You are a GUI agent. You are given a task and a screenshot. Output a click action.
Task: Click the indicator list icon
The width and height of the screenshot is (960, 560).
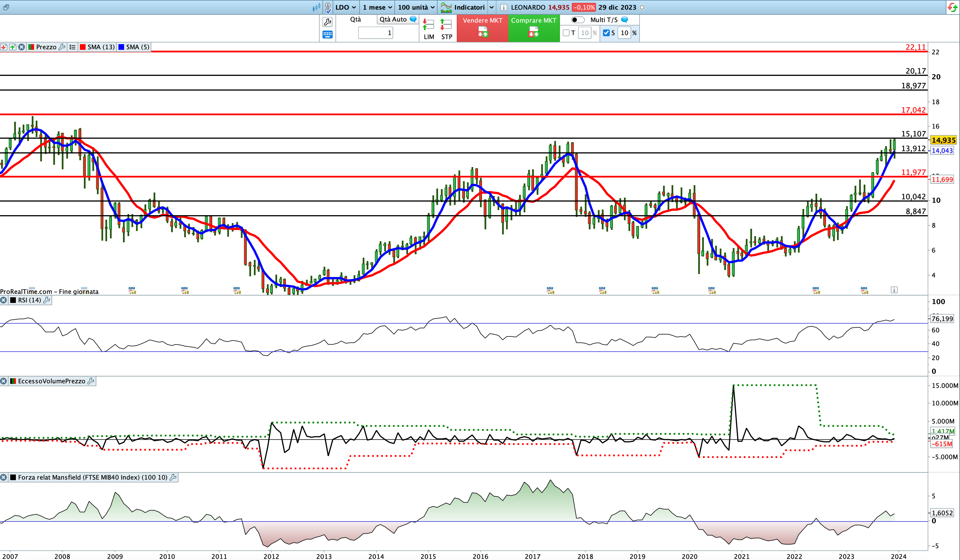point(72,47)
